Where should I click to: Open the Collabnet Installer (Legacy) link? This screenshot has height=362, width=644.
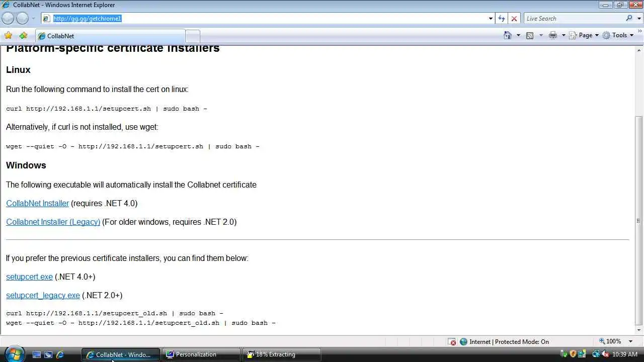[x=53, y=222]
